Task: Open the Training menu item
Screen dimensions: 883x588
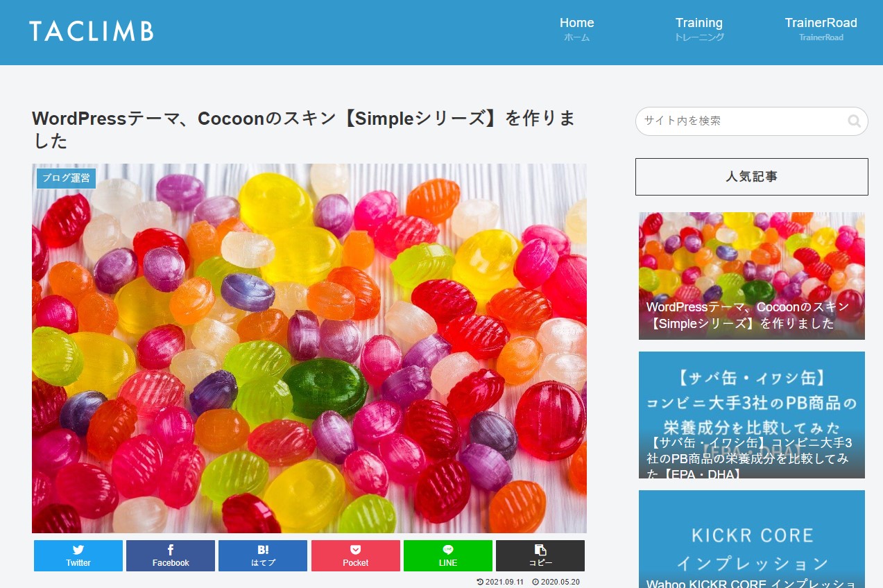Action: [699, 29]
